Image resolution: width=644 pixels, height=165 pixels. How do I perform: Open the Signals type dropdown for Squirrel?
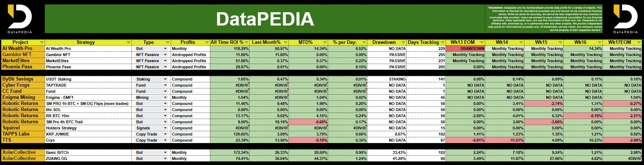(x=165, y=128)
